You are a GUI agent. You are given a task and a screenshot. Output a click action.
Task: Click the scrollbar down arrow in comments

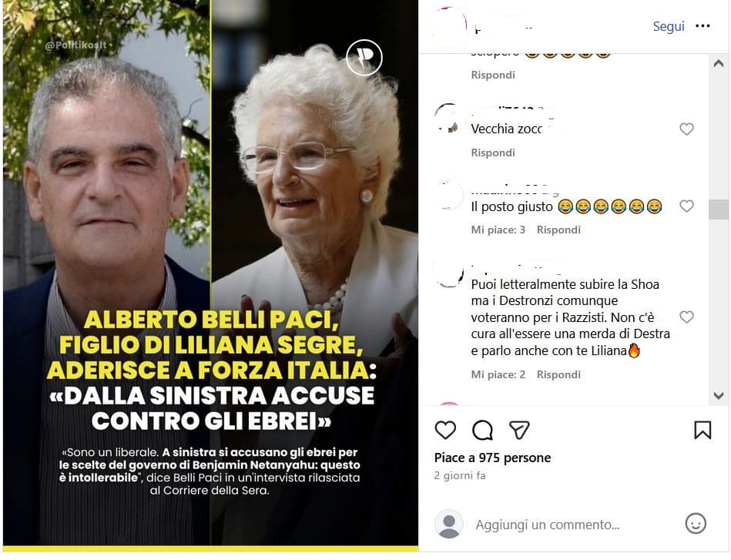(719, 395)
